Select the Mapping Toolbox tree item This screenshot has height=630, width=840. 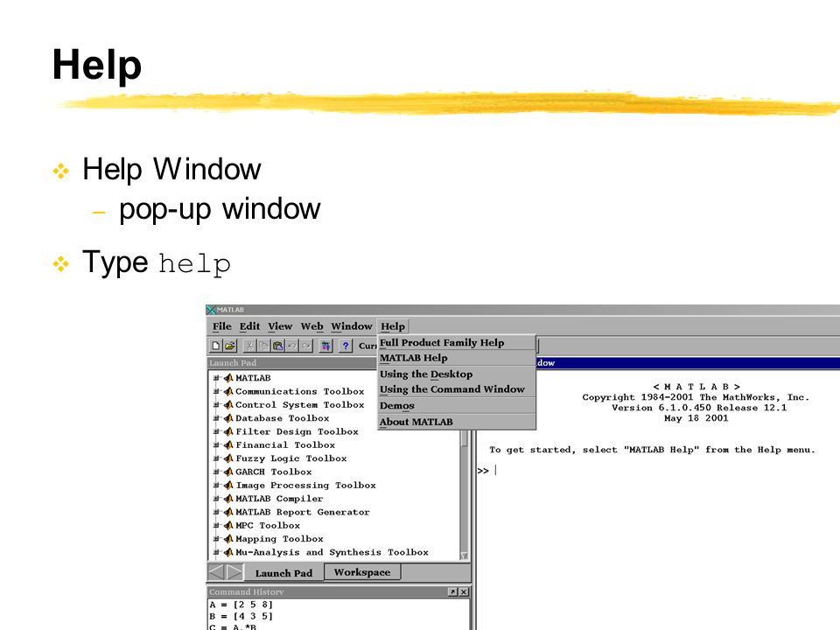[279, 539]
